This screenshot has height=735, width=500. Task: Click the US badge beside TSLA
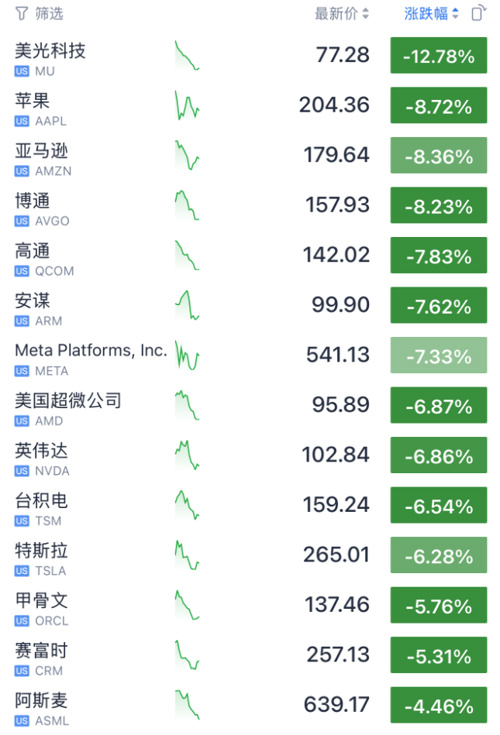tap(22, 571)
